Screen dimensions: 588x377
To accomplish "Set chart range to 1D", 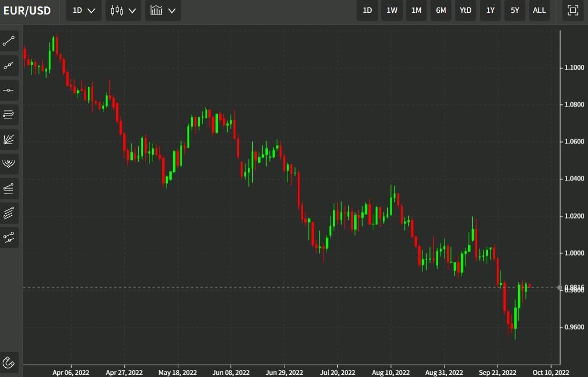I will point(367,11).
